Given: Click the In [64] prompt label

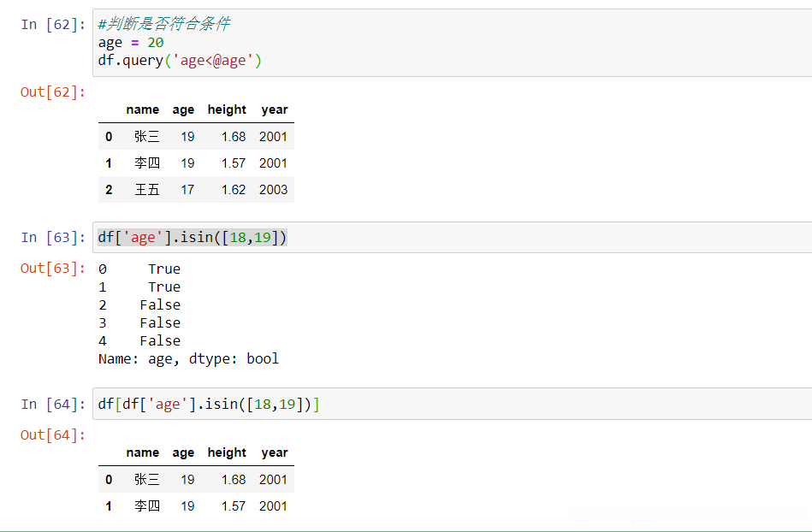Looking at the screenshot, I should 53,404.
